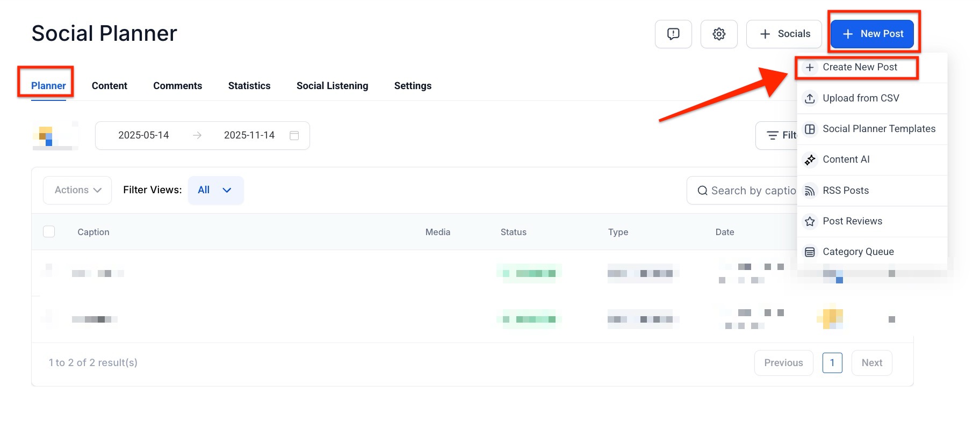This screenshot has height=423, width=980.
Task: Go to Next page of results
Action: (871, 363)
